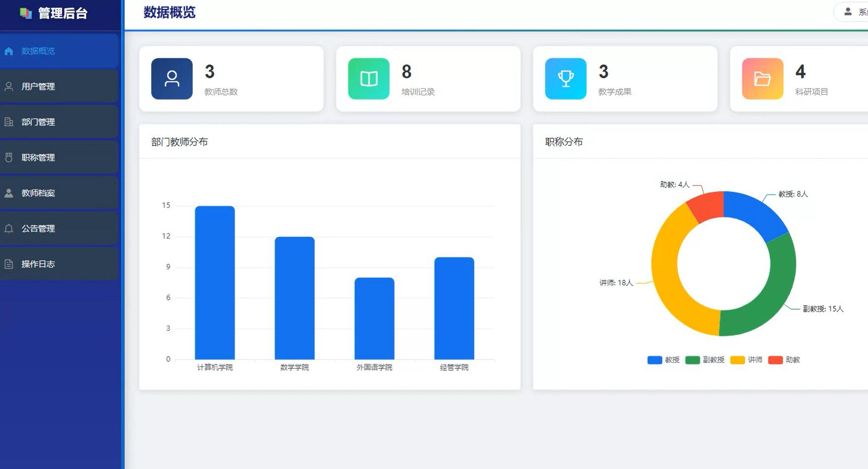This screenshot has height=469, width=868.
Task: Click the 经管学院 bar in the chart
Action: (x=454, y=308)
